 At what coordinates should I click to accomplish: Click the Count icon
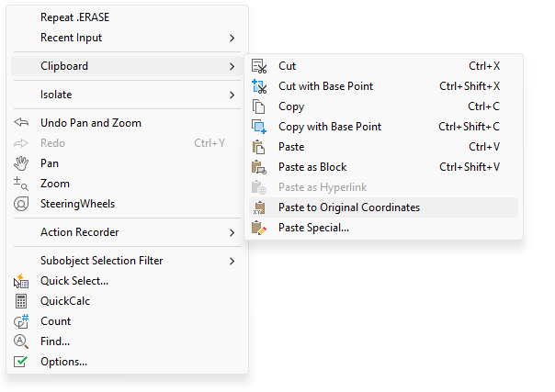tap(23, 321)
